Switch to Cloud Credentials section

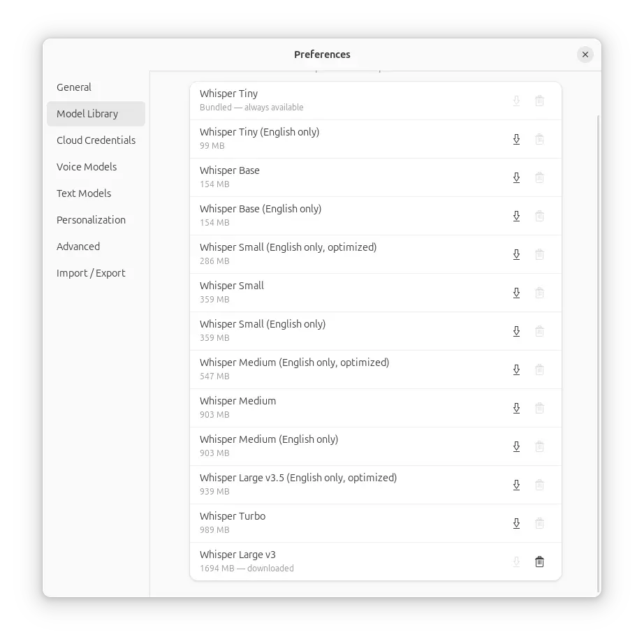pos(96,140)
